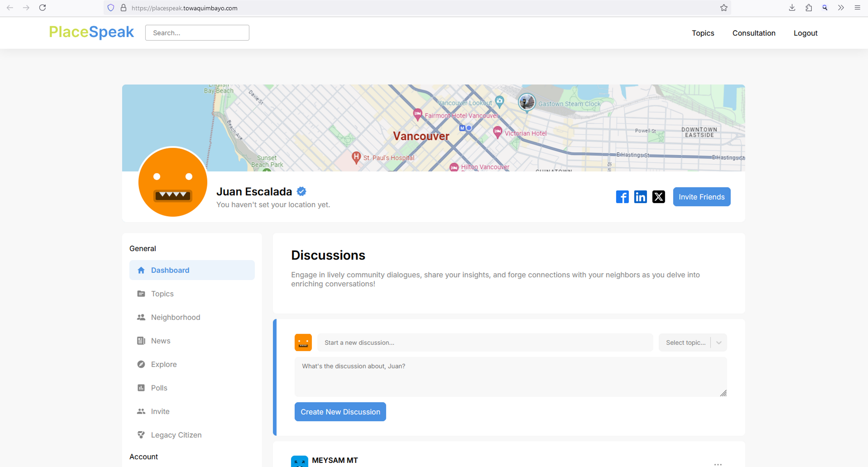Show more tools via the double chevron
This screenshot has width=868, height=467.
click(x=841, y=8)
